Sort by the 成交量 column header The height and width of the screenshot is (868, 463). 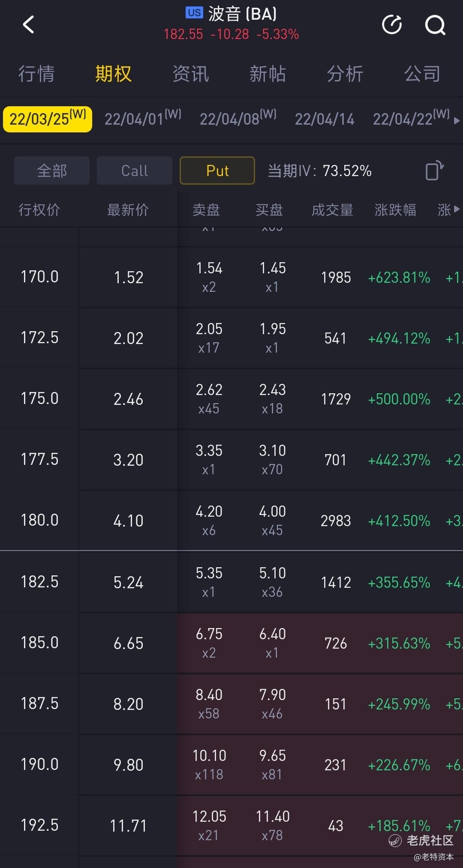pos(332,210)
